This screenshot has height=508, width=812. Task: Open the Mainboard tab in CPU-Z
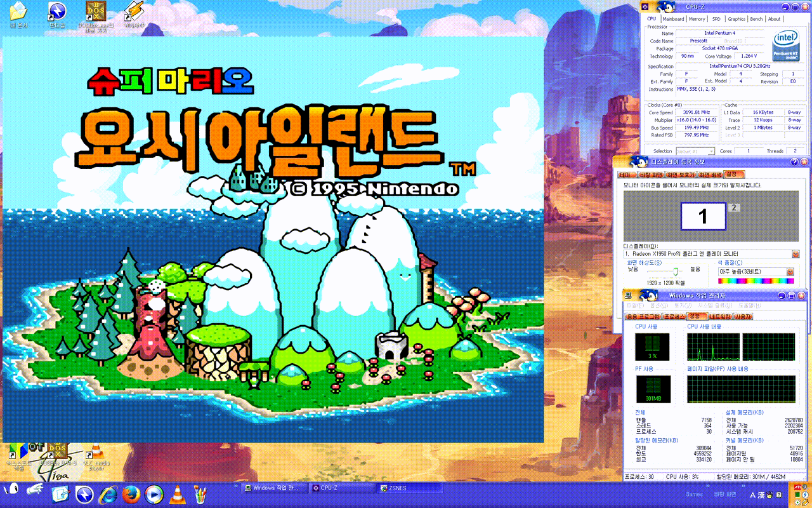pos(673,19)
